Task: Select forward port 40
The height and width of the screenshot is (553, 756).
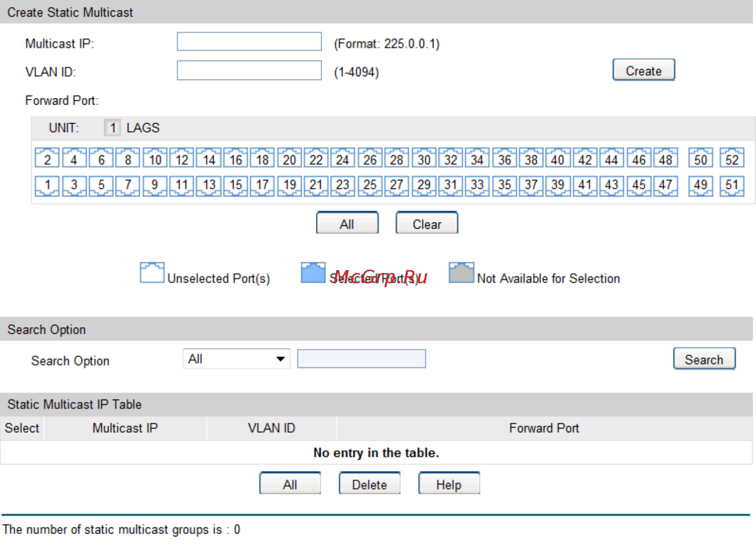Action: (x=558, y=158)
